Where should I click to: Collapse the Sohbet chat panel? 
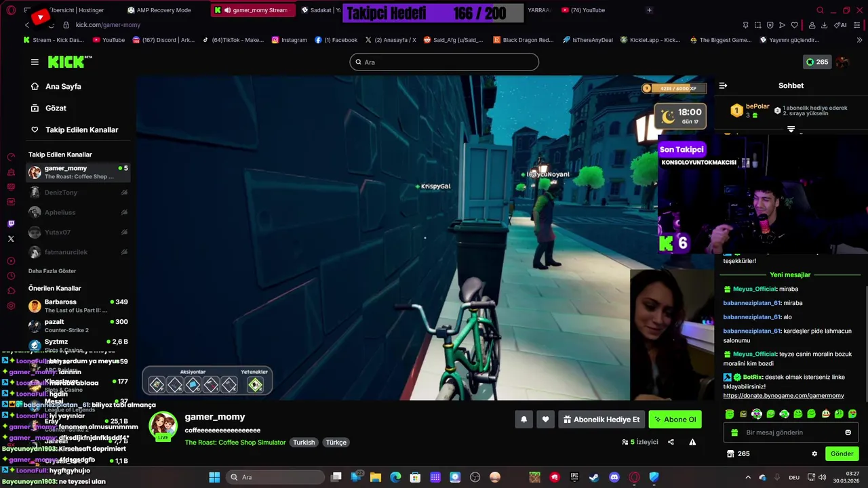[x=723, y=85]
